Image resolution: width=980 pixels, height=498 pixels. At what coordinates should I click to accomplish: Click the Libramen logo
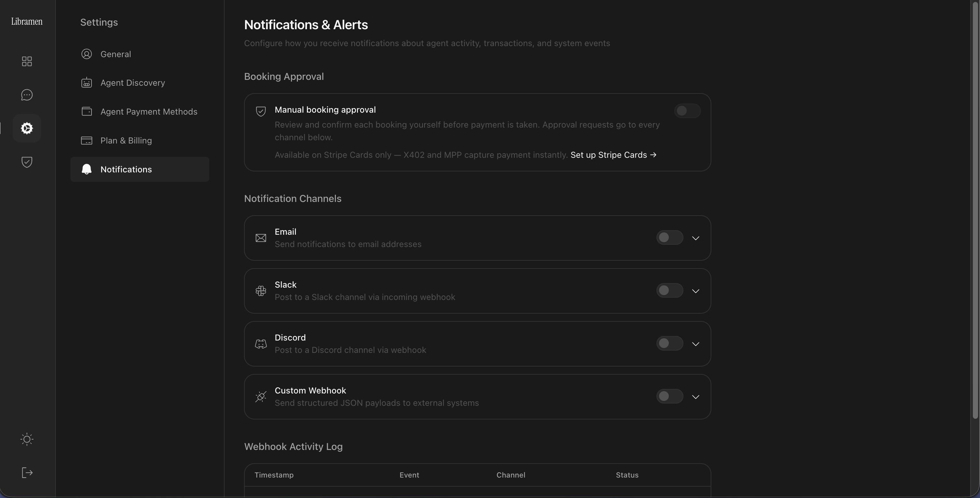(x=27, y=21)
